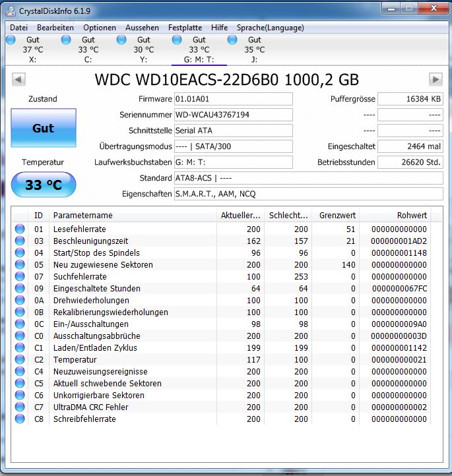Click status icon of Suchfehlerrate row
Screen dimensions: 452x476
pyautogui.click(x=20, y=276)
